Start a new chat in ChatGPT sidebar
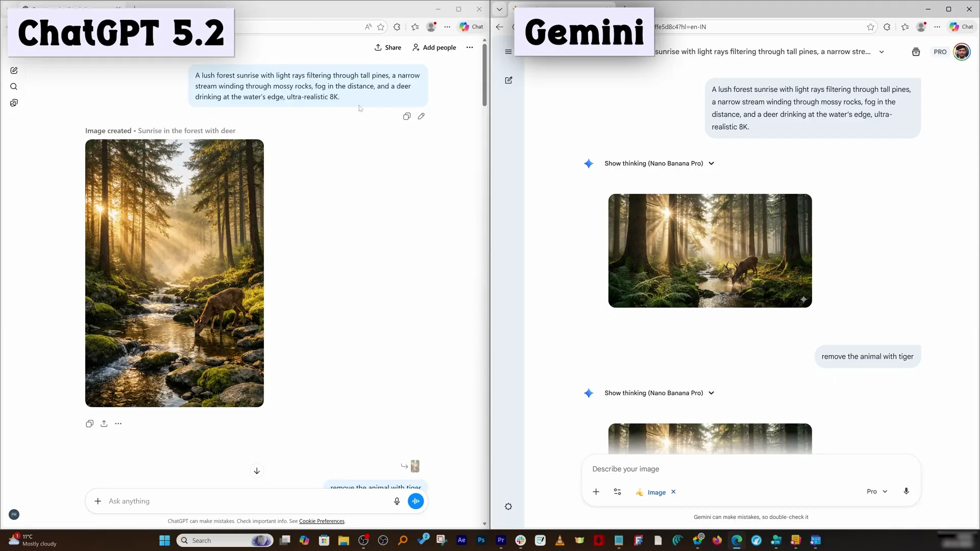The height and width of the screenshot is (551, 980). [x=14, y=70]
